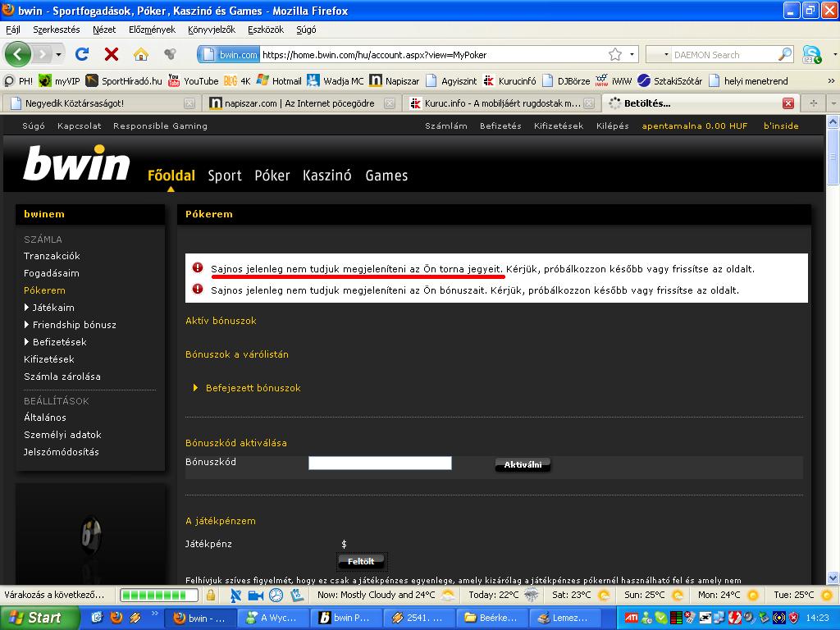Reload the page with the blue refresh icon
Image resolution: width=840 pixels, height=630 pixels.
pos(82,54)
